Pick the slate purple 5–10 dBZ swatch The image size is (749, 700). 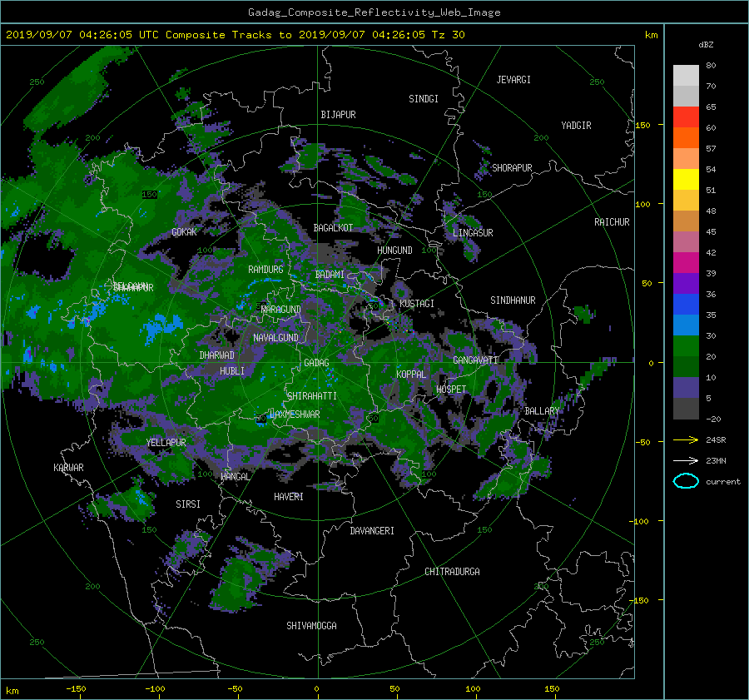coord(686,388)
